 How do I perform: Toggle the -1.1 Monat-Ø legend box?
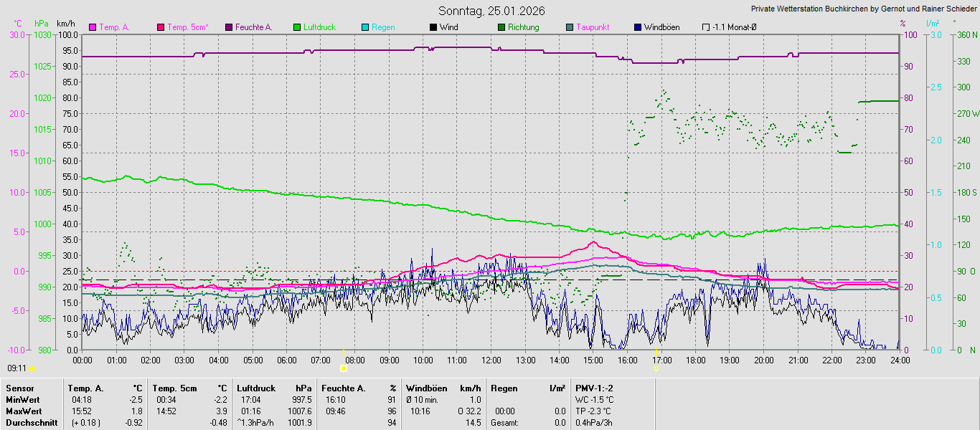[x=706, y=27]
